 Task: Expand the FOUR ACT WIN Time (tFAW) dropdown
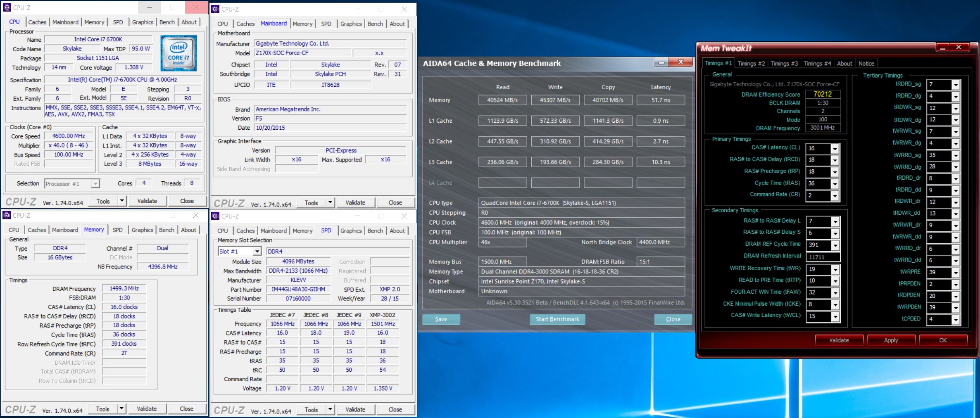[x=835, y=293]
